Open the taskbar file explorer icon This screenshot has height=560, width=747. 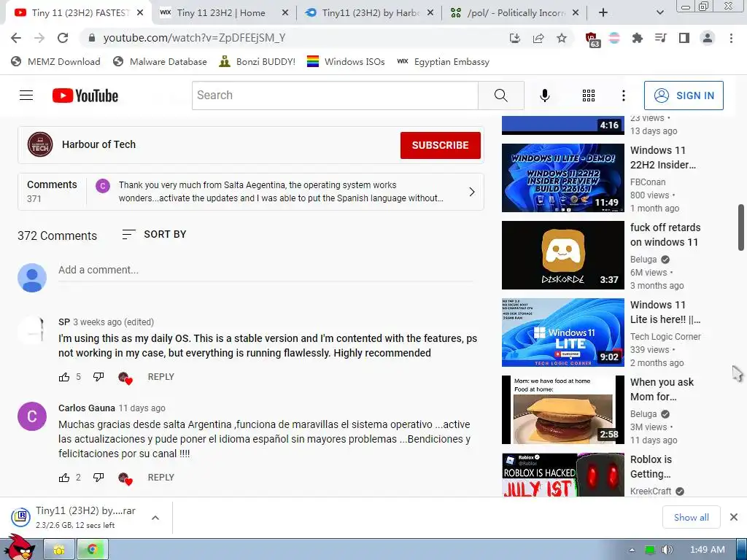59,550
